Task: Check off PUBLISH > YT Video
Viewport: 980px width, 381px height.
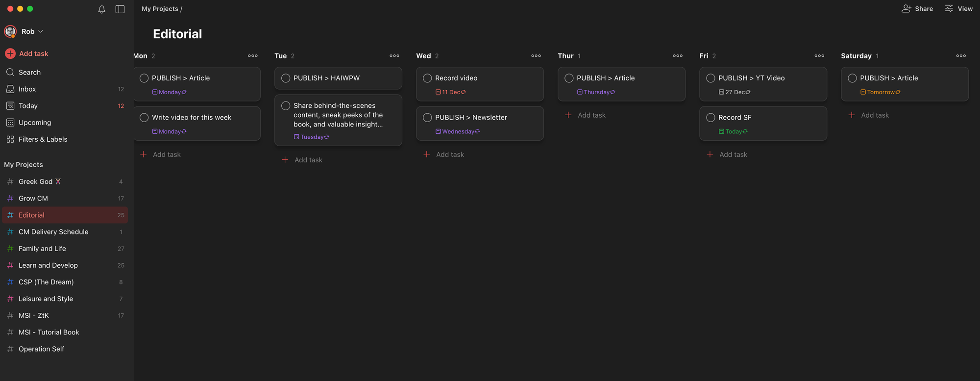Action: (710, 78)
